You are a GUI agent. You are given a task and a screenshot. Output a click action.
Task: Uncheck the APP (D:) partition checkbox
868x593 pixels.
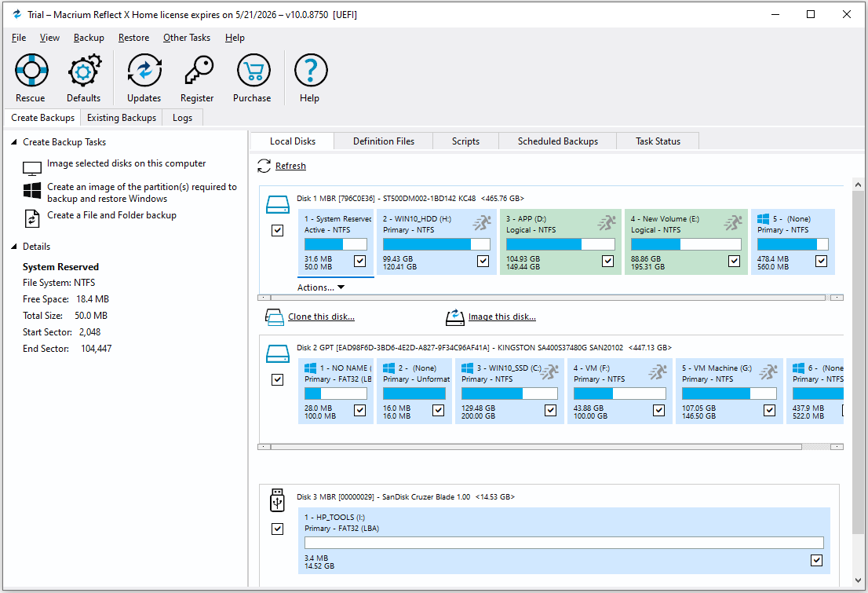[x=607, y=261]
